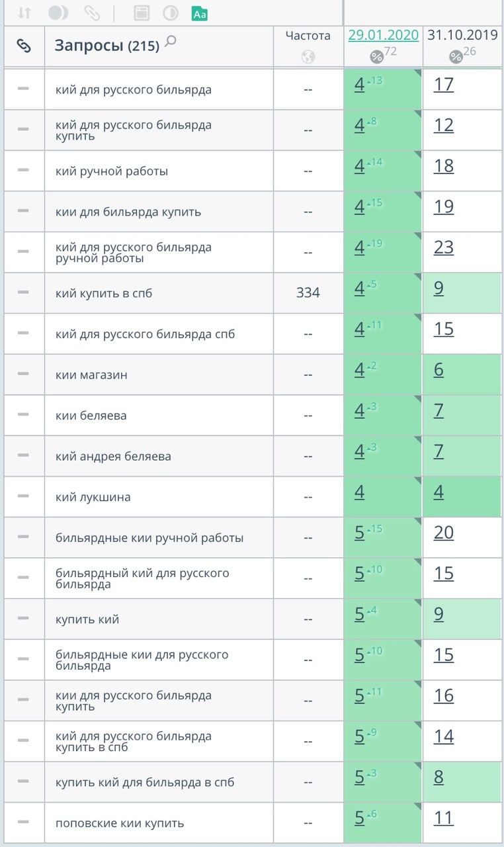Click corner triangle in 'кии беляева' 29.01.2020 cell
Viewport: 504px width, 847px height.
point(418,399)
